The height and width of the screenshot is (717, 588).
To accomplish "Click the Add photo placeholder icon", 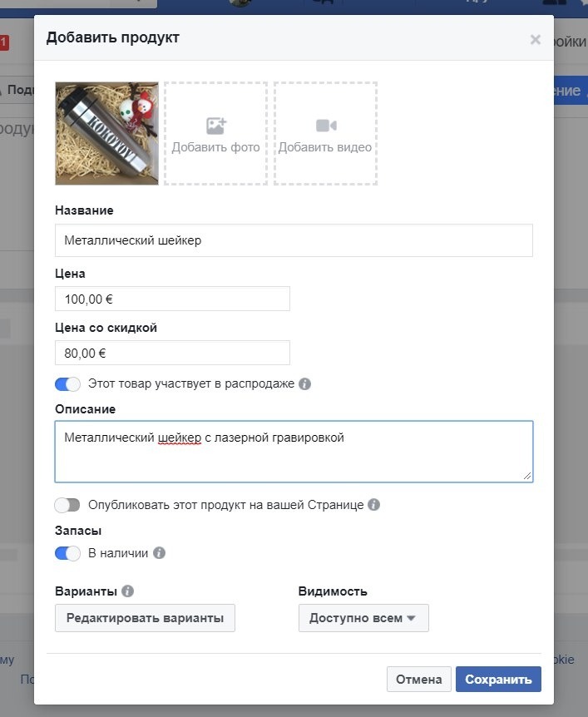I will 216,126.
